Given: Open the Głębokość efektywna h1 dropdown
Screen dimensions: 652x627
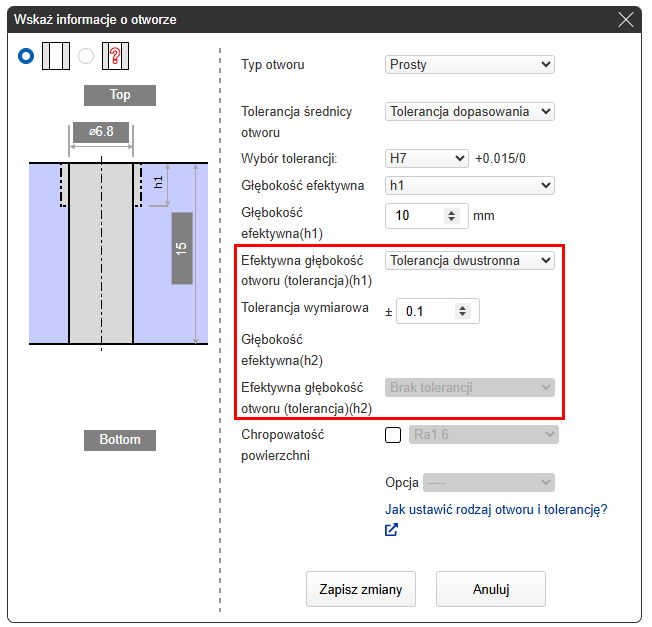Looking at the screenshot, I should click(x=469, y=185).
